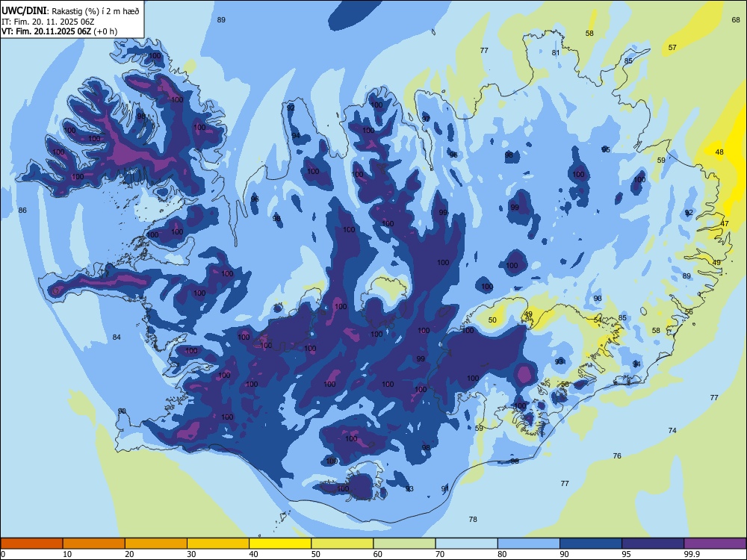Click the value 89 at top of map

click(221, 19)
